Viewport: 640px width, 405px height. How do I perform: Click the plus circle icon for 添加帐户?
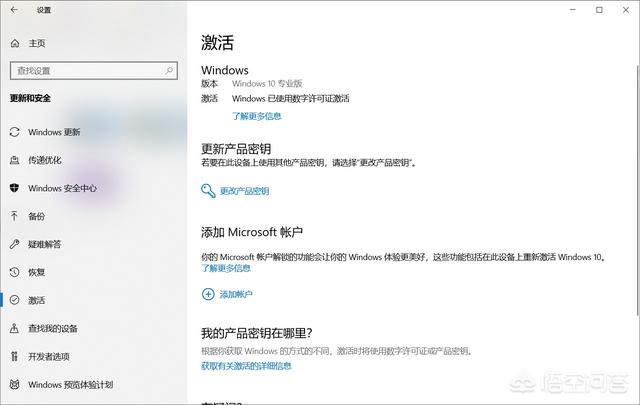coord(208,294)
